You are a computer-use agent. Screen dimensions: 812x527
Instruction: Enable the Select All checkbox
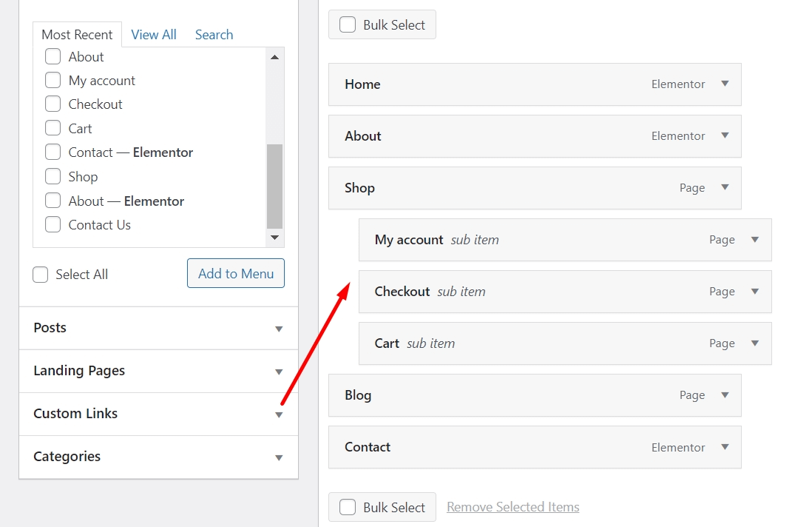click(40, 274)
